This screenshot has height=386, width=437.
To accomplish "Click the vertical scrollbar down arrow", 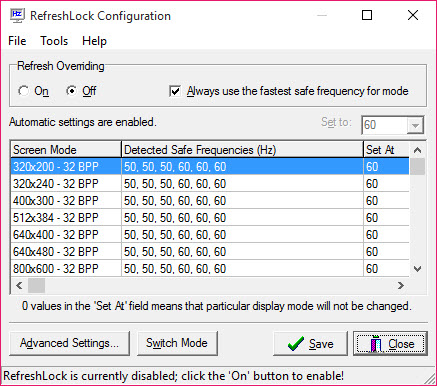I will tap(417, 268).
